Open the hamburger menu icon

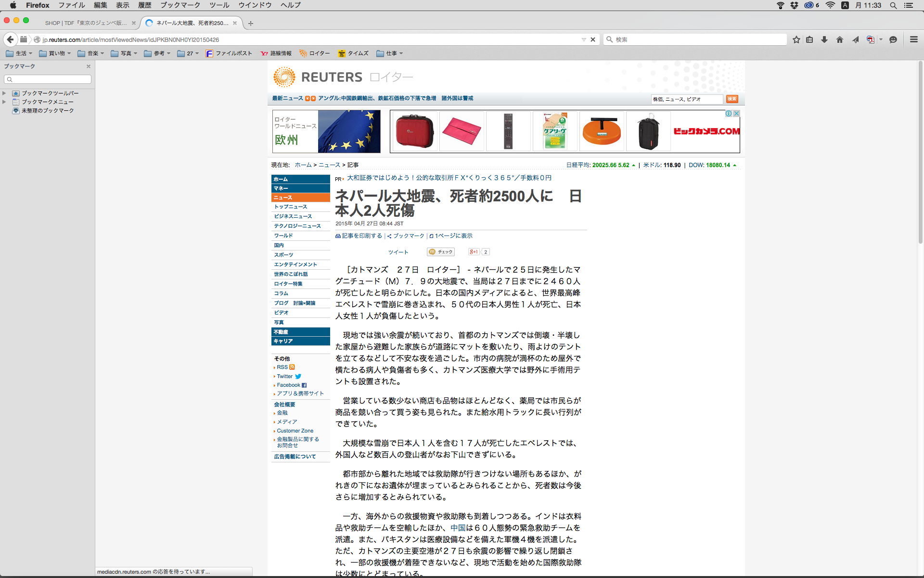(x=913, y=39)
